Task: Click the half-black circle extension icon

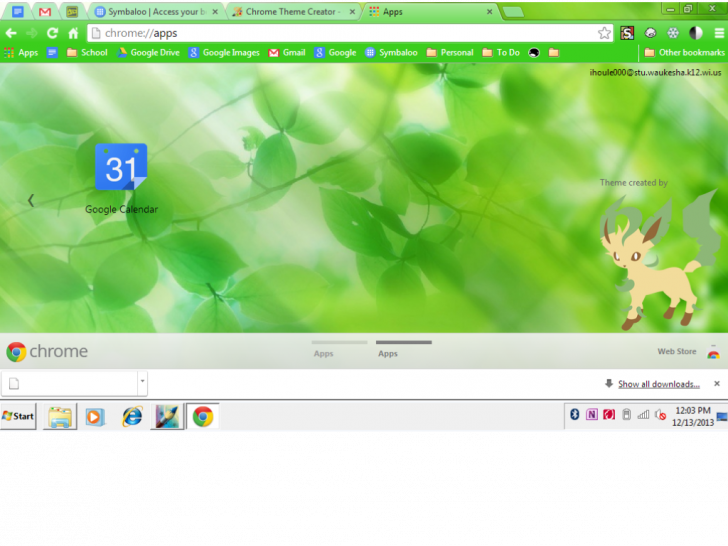Action: (696, 33)
